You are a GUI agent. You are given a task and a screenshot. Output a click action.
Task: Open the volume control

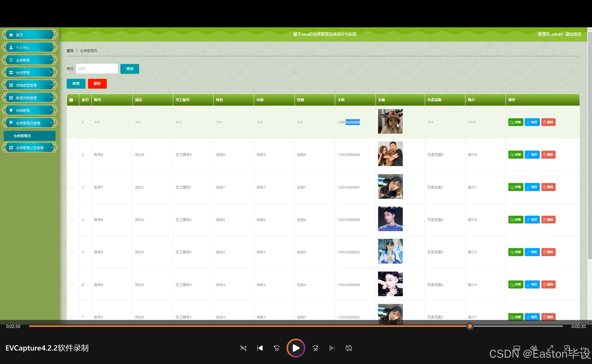(x=533, y=348)
